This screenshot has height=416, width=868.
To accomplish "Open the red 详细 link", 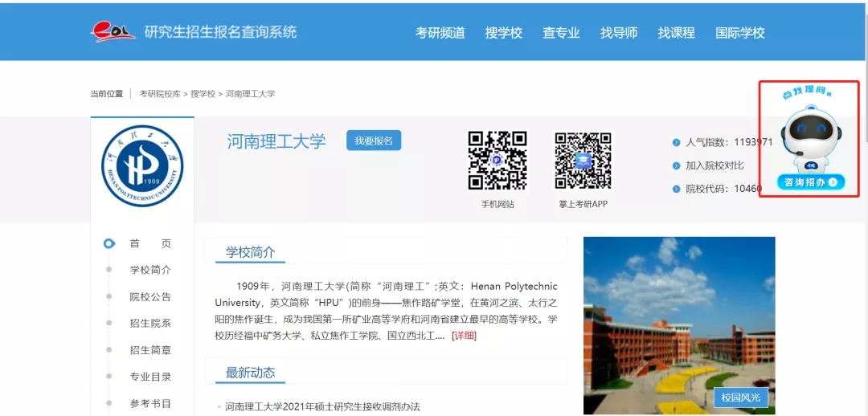I will pos(464,335).
